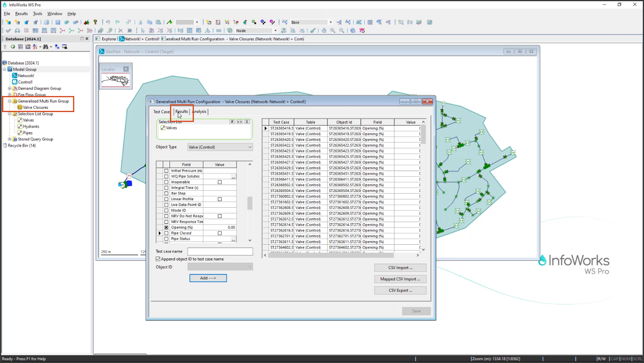Tick the WQ Pipe Solutes field checkbox
Image resolution: width=644 pixels, height=363 pixels.
(166, 176)
